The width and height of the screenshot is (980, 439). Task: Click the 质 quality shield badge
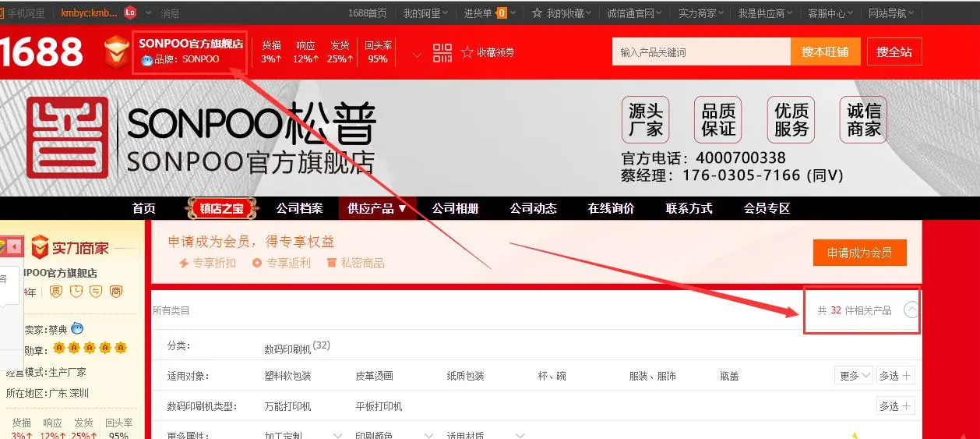point(56,292)
